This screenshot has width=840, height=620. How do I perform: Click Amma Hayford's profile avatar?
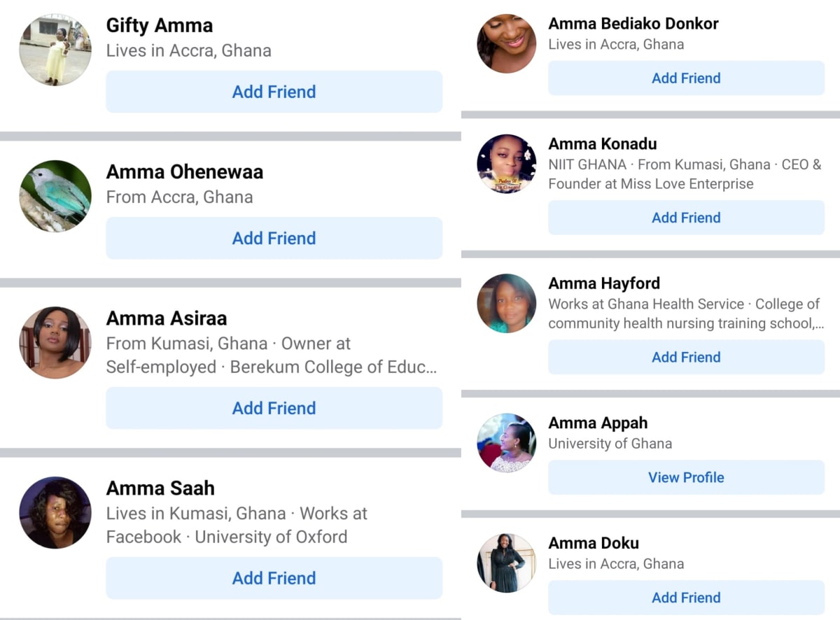point(507,303)
